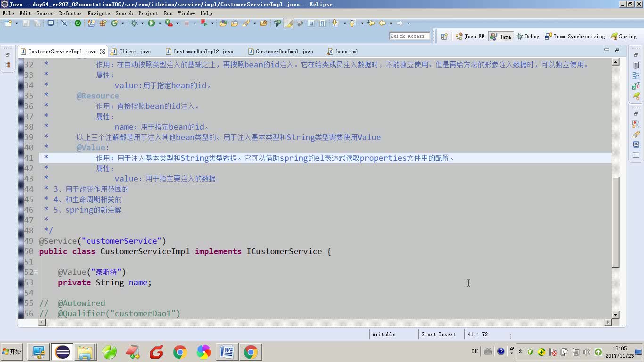Close the CustomerServiceImpl.java tab

point(102,51)
